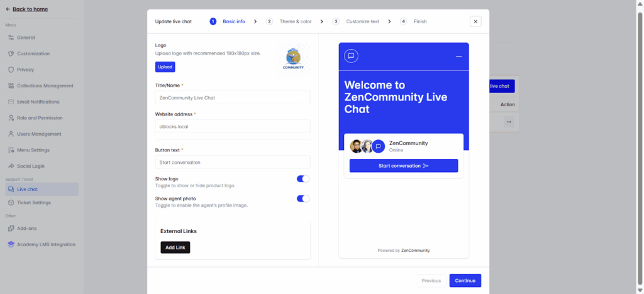Click the back arrow icon beside Back to home

8,9
